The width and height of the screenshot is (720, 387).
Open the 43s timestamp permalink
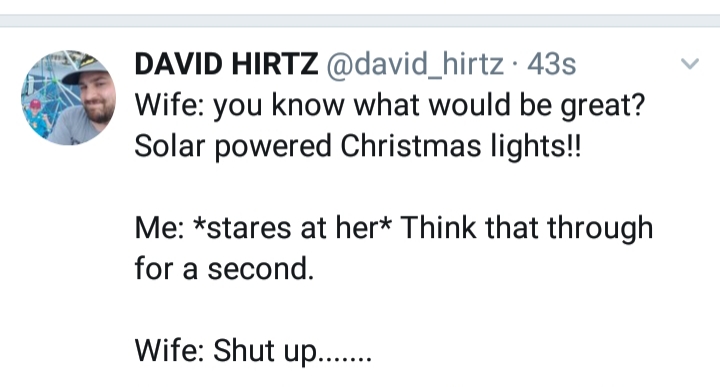tap(551, 64)
